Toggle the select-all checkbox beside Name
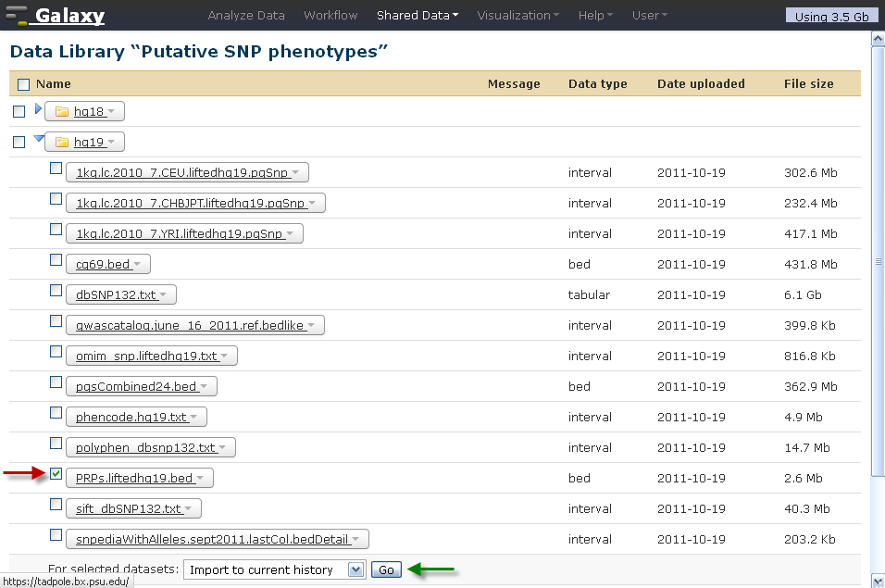Image resolution: width=885 pixels, height=588 pixels. [23, 84]
